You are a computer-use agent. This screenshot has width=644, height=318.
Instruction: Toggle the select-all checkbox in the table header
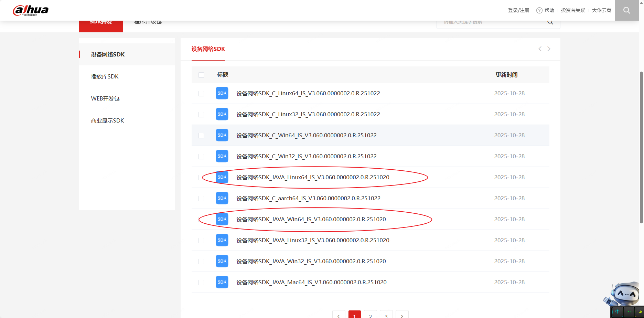click(201, 75)
